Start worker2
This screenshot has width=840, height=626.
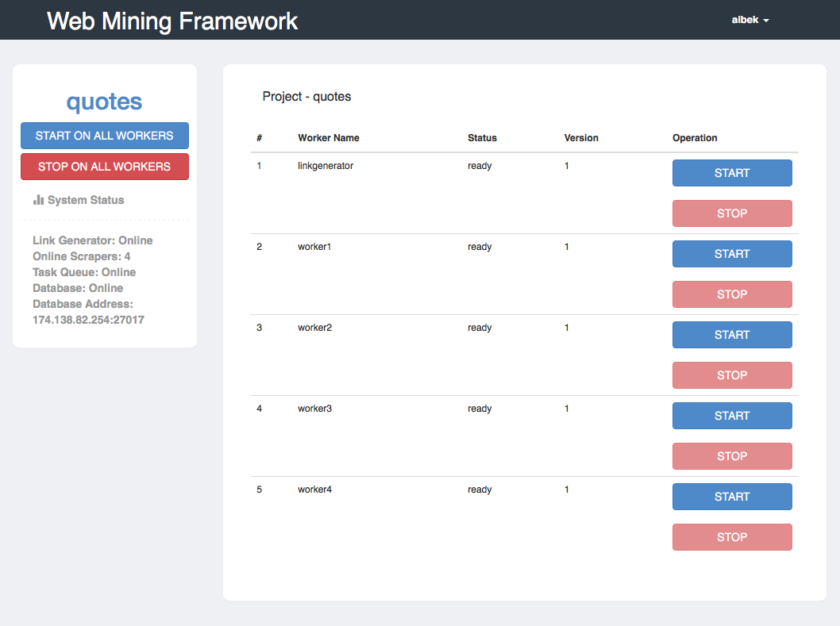732,335
